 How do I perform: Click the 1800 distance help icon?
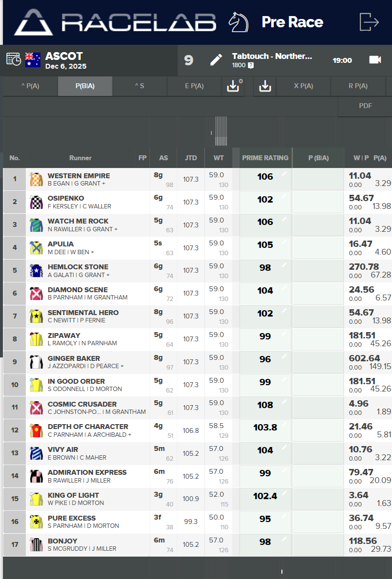point(250,65)
